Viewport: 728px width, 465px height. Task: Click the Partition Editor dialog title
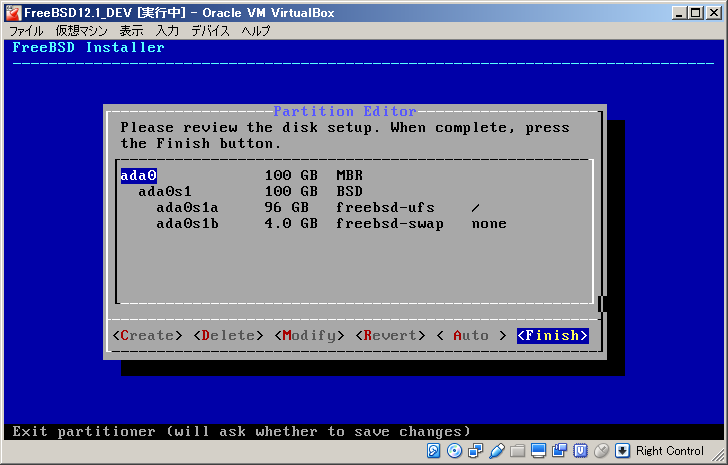tap(344, 111)
